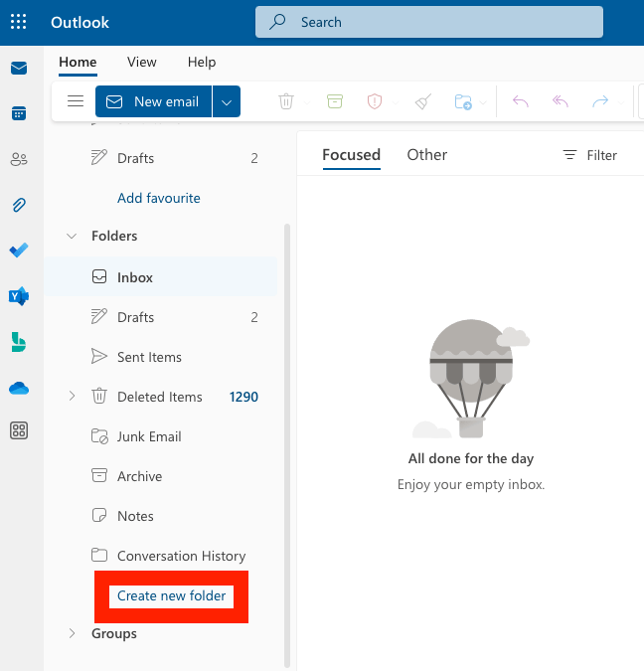Open the To Do checkmark app
The image size is (644, 671).
pos(19,251)
